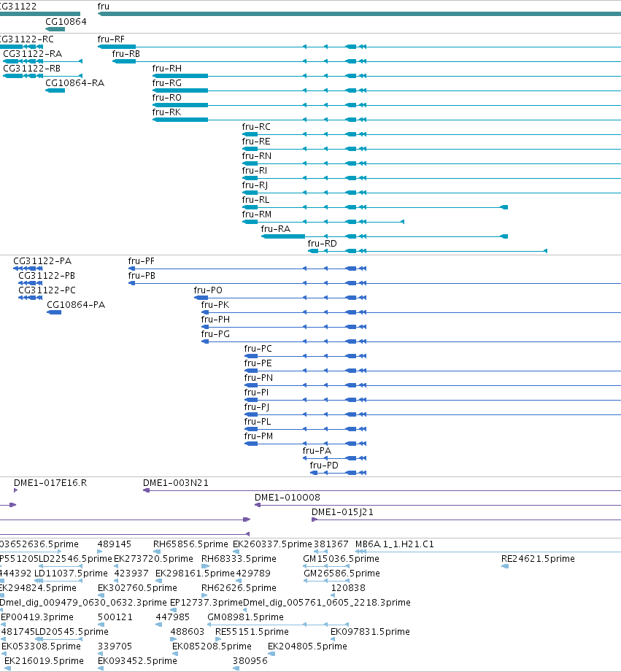Select the "fru-PH" protein label
The width and height of the screenshot is (621, 672).
pyautogui.click(x=215, y=320)
